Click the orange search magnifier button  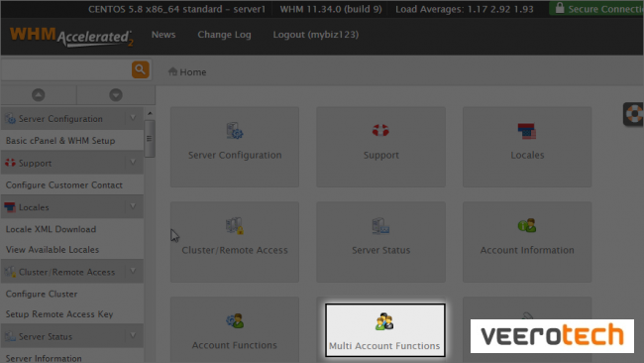tap(140, 69)
